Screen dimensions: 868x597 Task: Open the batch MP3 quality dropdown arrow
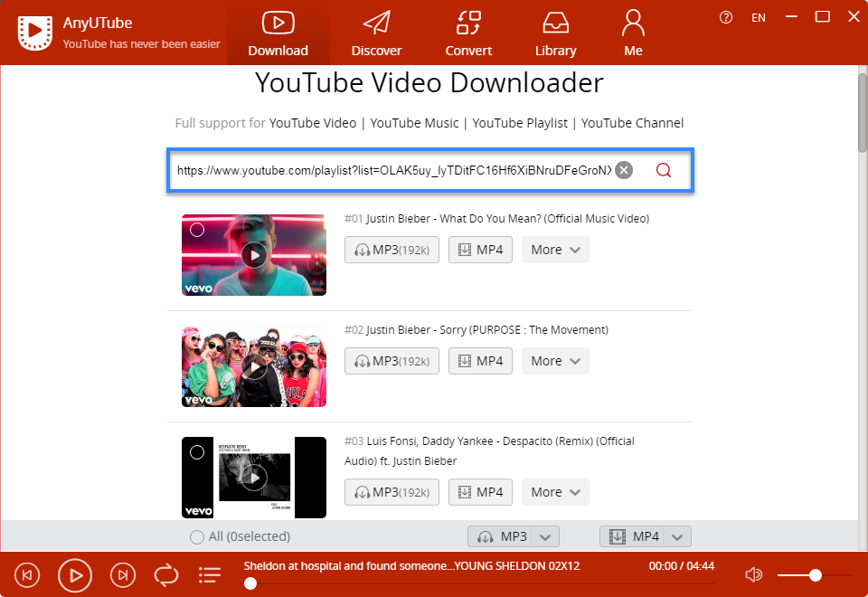(545, 536)
